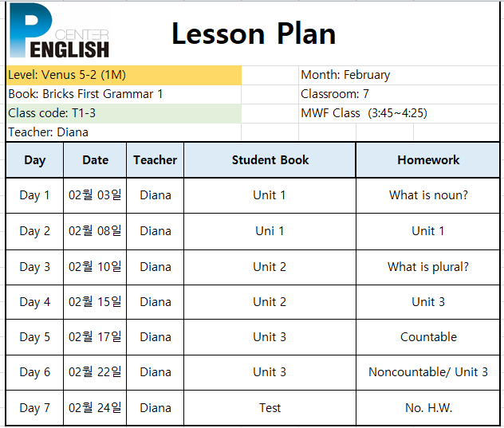Select the 'Noncountable/ Unit 3' cell

pyautogui.click(x=427, y=372)
